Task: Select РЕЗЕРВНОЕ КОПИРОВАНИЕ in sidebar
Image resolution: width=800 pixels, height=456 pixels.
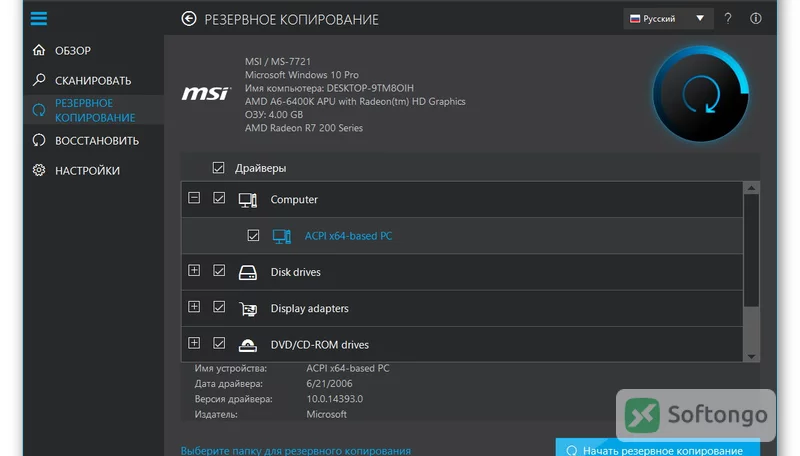Action: pos(95,110)
